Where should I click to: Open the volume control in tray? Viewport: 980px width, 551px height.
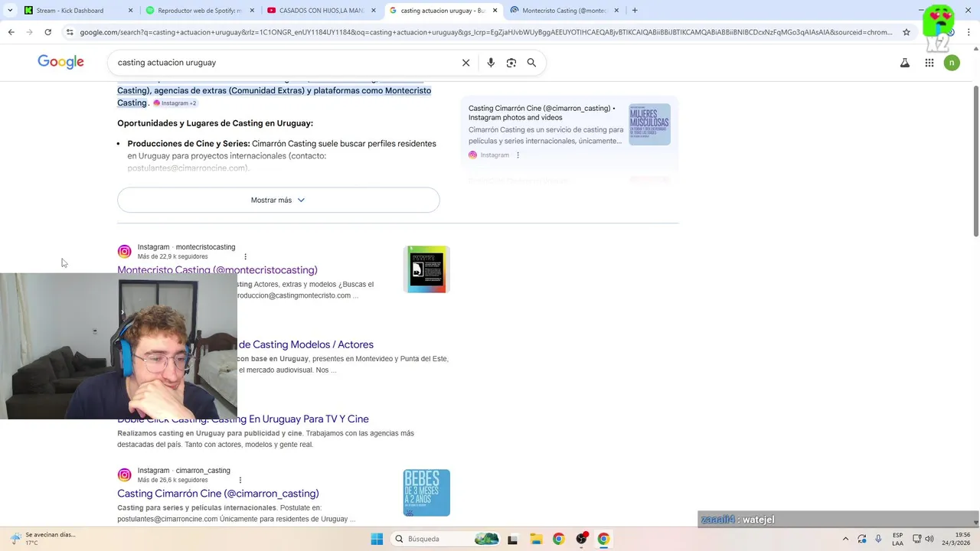(929, 539)
